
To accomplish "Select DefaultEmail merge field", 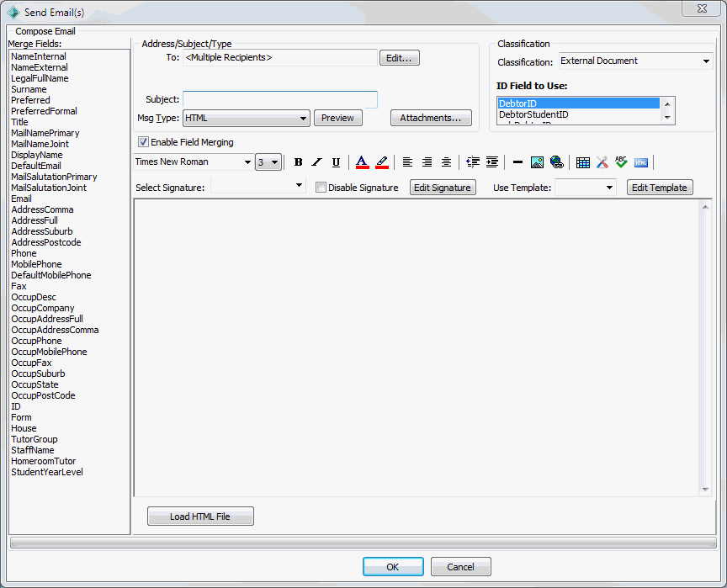I will (x=36, y=166).
